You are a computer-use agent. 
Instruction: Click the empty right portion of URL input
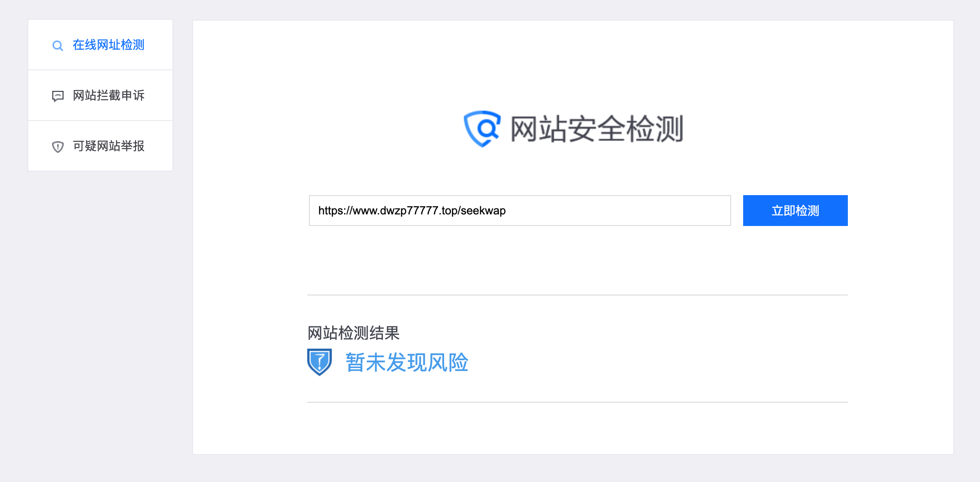pos(618,211)
